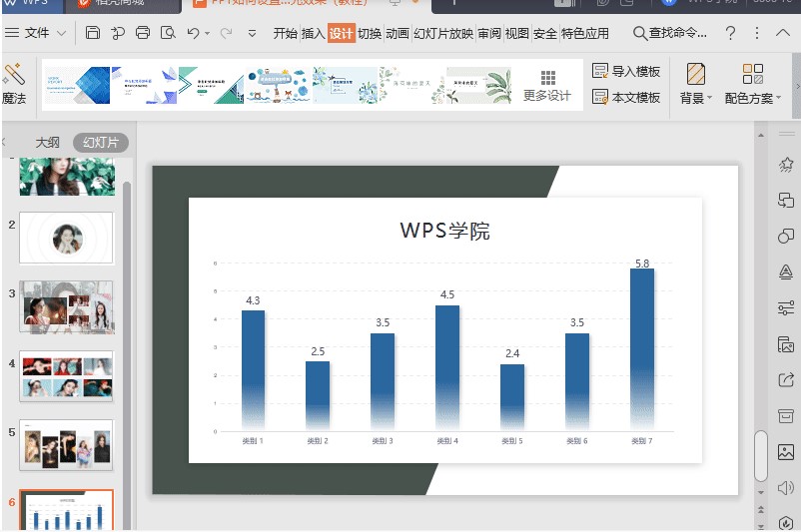This screenshot has height=532, width=801.
Task: Click the archive box icon in sidebar
Action: pos(786,415)
